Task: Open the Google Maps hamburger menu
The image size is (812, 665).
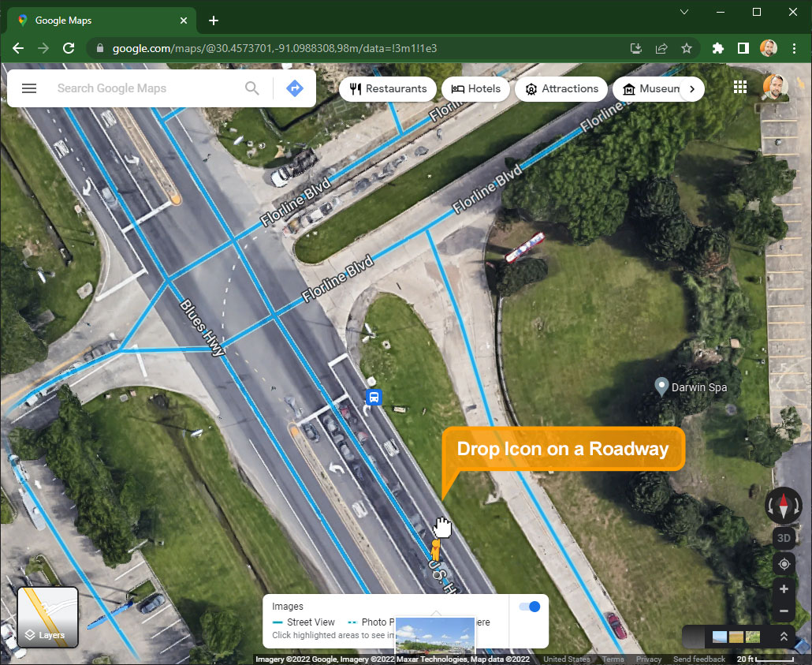Action: click(29, 88)
